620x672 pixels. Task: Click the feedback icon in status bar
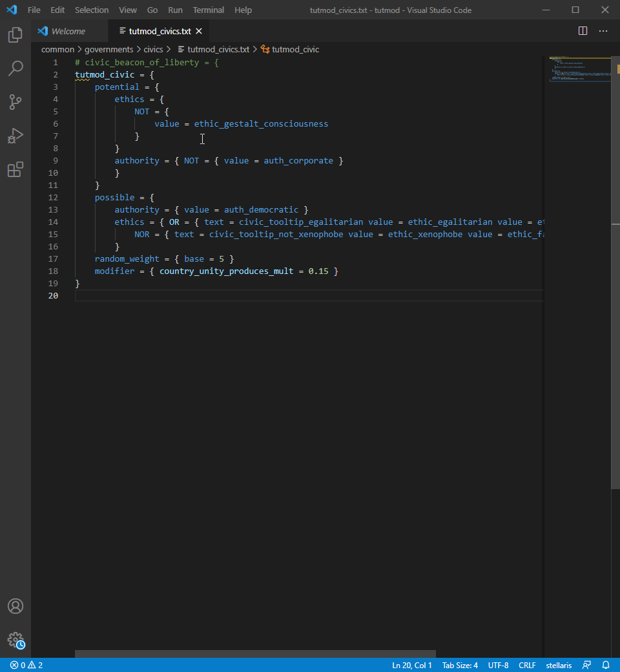(x=586, y=665)
